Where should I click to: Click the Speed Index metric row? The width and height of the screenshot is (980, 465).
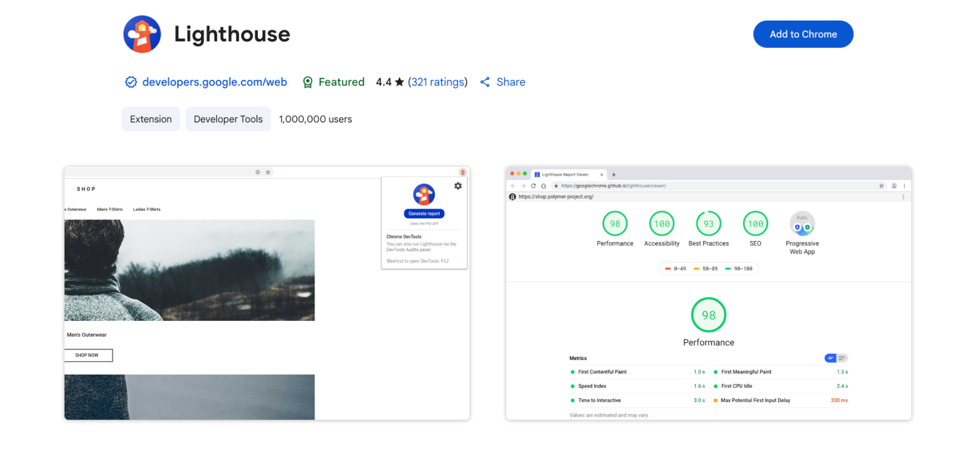637,386
